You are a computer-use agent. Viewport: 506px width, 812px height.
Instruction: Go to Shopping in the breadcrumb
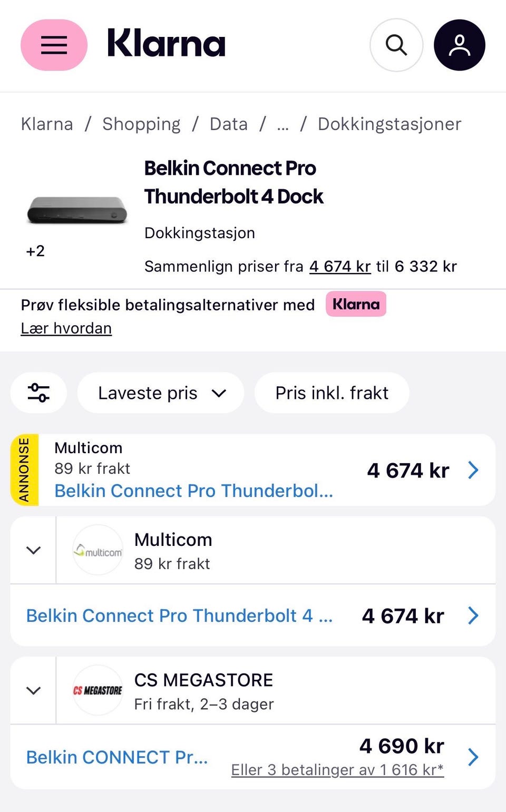(x=141, y=124)
